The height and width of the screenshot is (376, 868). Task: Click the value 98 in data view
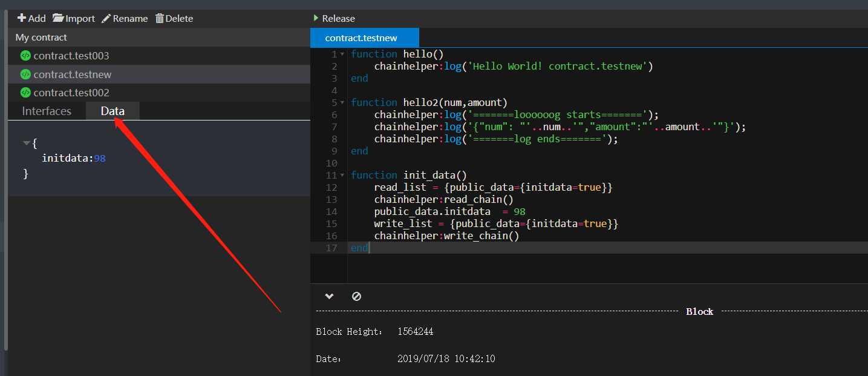(100, 158)
